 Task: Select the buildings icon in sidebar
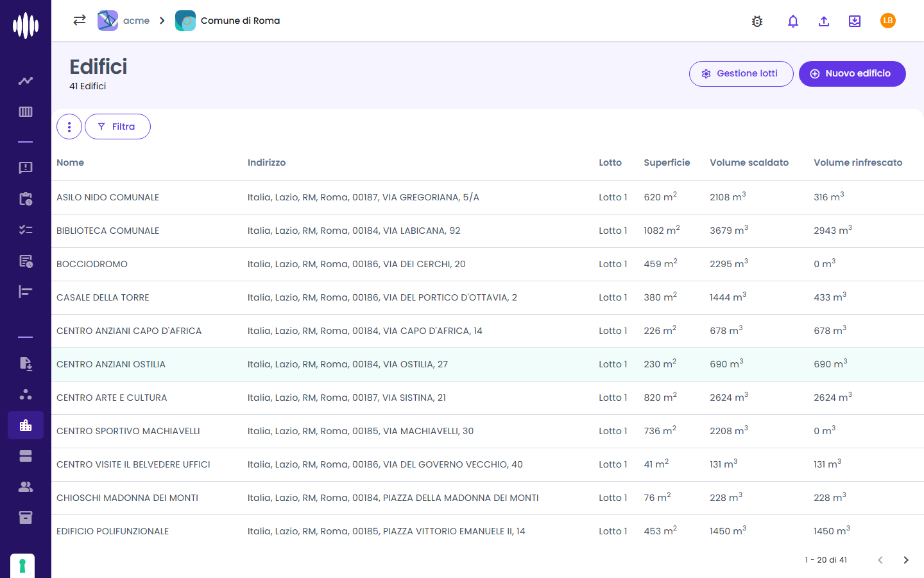[x=26, y=425]
